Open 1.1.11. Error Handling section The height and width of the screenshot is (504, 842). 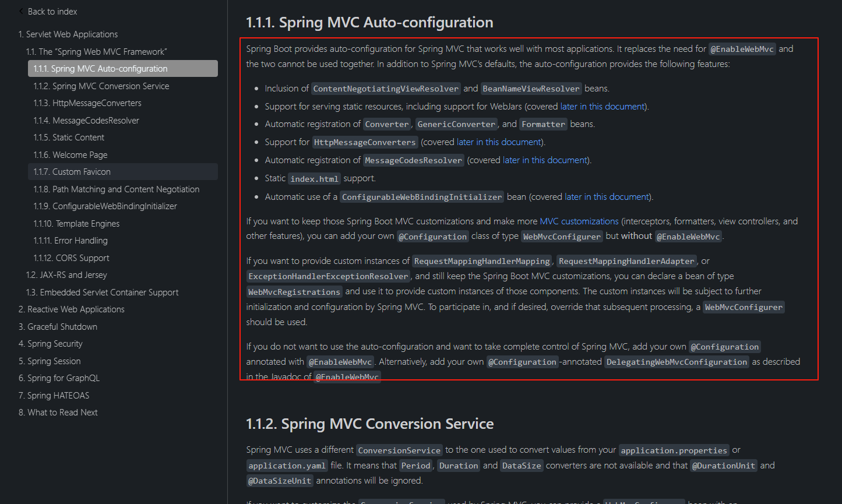(71, 241)
